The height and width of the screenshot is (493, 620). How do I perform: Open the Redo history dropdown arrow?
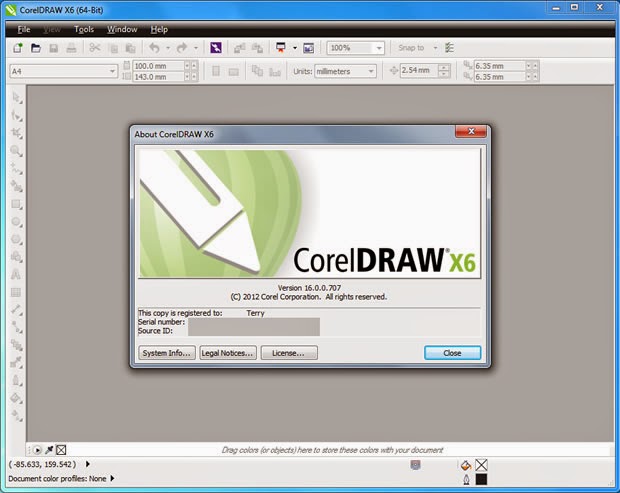click(x=196, y=48)
